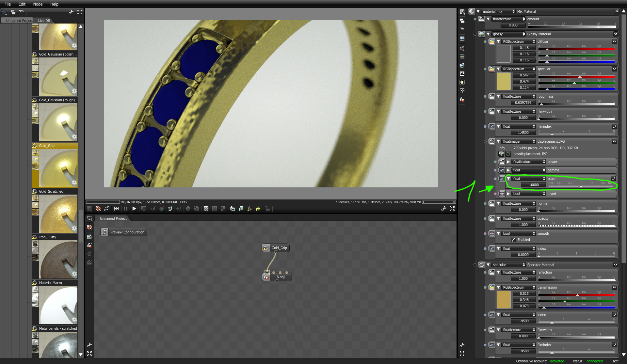
Task: Switch to the Live DB tab
Action: [44, 21]
